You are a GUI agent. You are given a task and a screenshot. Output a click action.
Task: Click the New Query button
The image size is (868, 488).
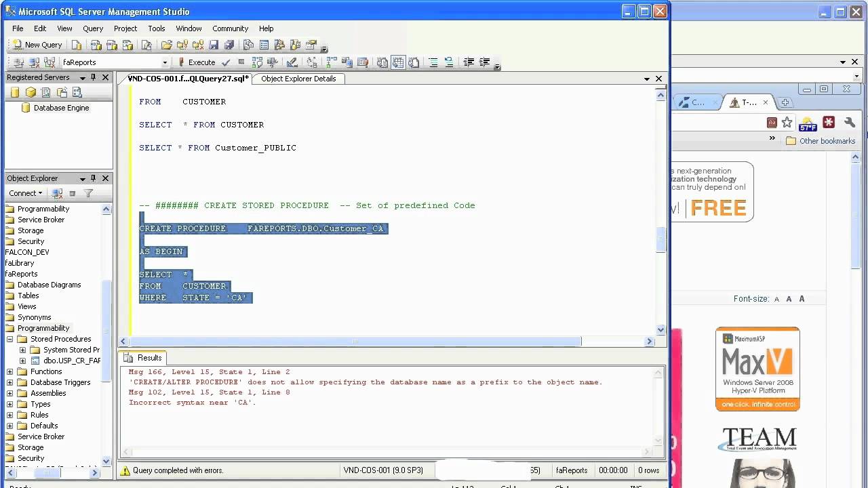coord(37,45)
